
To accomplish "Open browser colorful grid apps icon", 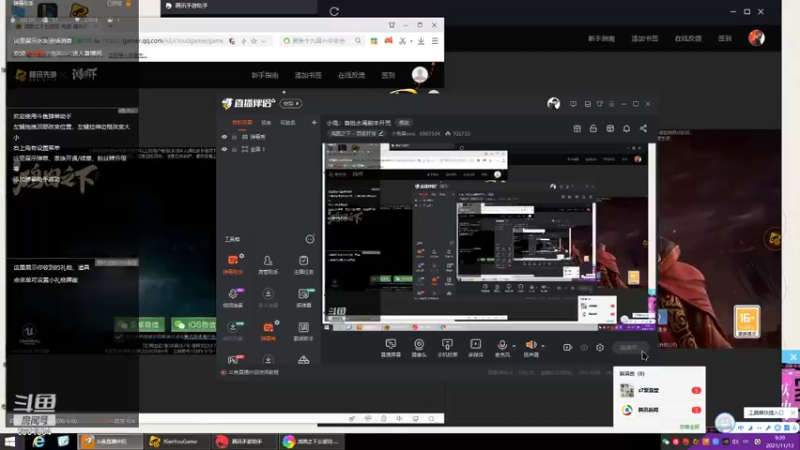I will click(374, 41).
